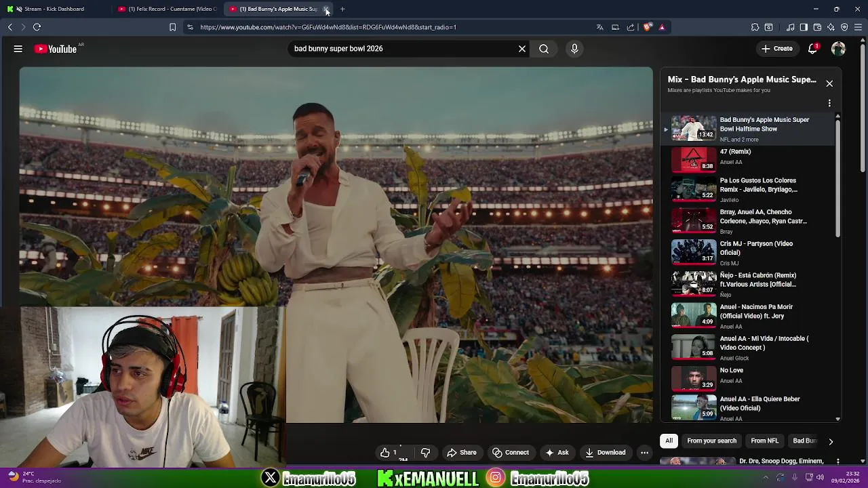Open browser main hamburger menu
Image resolution: width=868 pixels, height=488 pixels.
pos(859,27)
